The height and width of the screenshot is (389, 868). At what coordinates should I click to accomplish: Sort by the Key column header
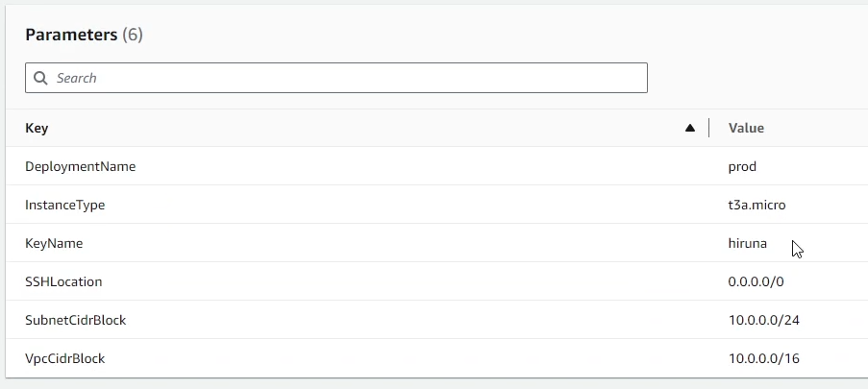pos(37,128)
